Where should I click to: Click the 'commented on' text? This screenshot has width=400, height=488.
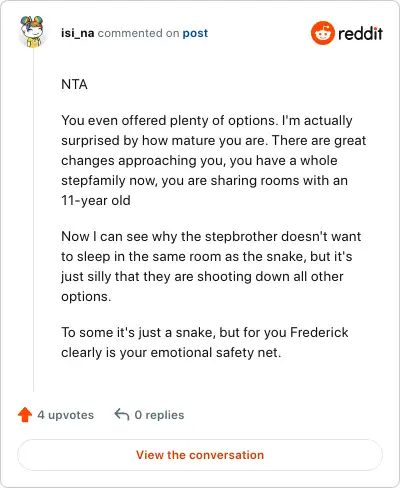[x=138, y=33]
